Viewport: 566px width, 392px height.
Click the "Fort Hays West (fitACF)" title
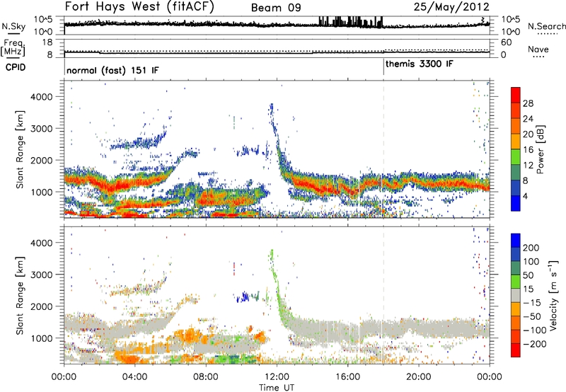pos(139,6)
